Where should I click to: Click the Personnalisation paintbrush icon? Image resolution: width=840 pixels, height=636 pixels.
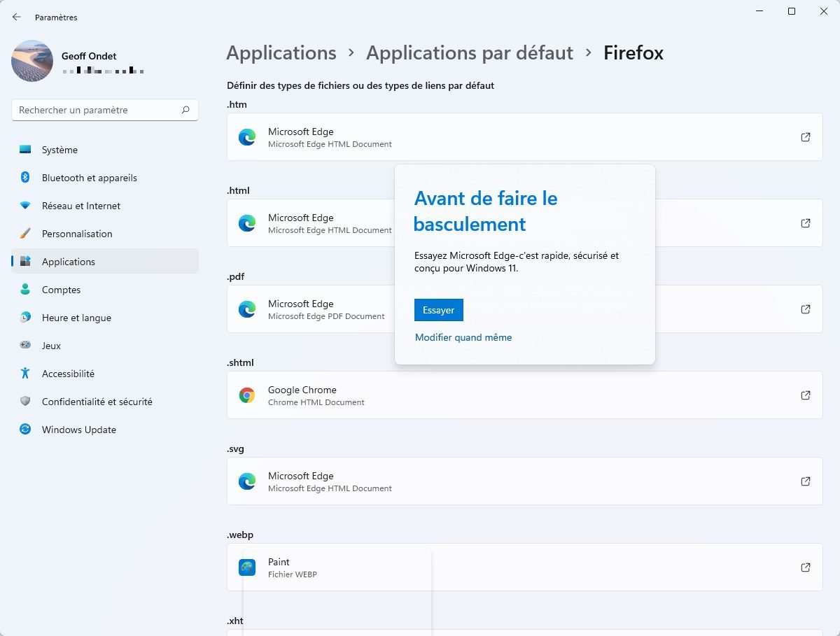tap(25, 234)
